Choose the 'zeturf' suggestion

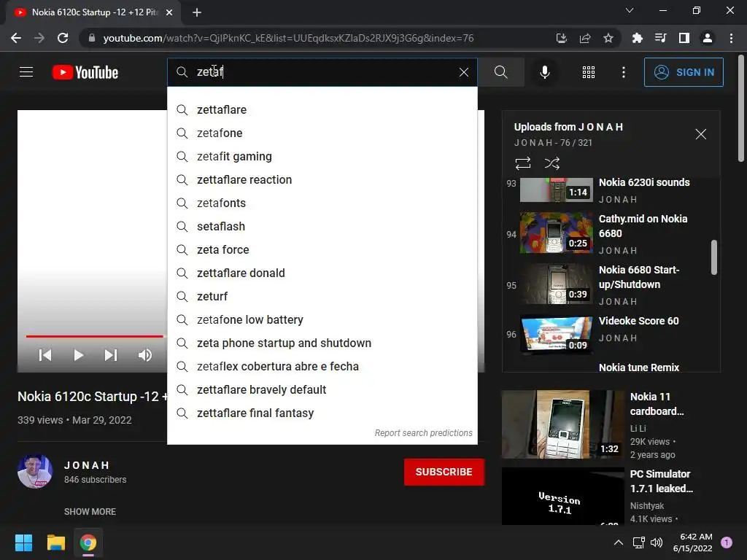pyautogui.click(x=322, y=297)
